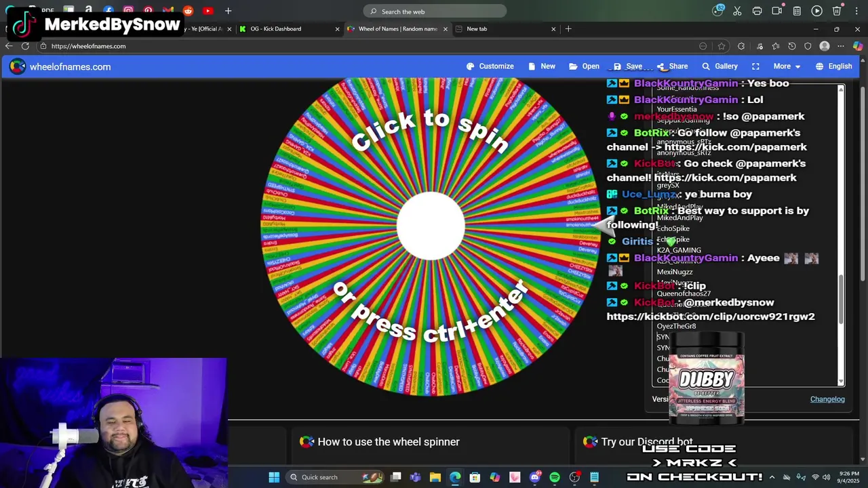
Task: Open Microsoft Store on taskbar
Action: tap(475, 477)
